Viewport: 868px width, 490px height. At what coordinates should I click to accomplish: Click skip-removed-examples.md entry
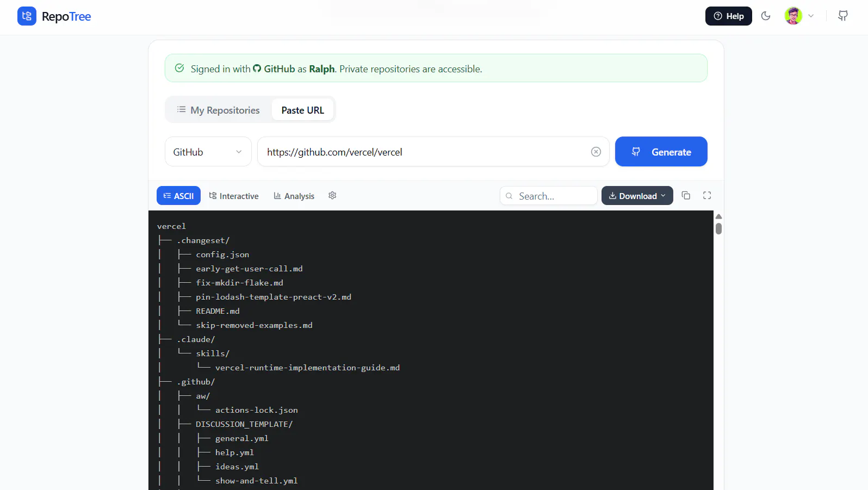[x=254, y=325]
